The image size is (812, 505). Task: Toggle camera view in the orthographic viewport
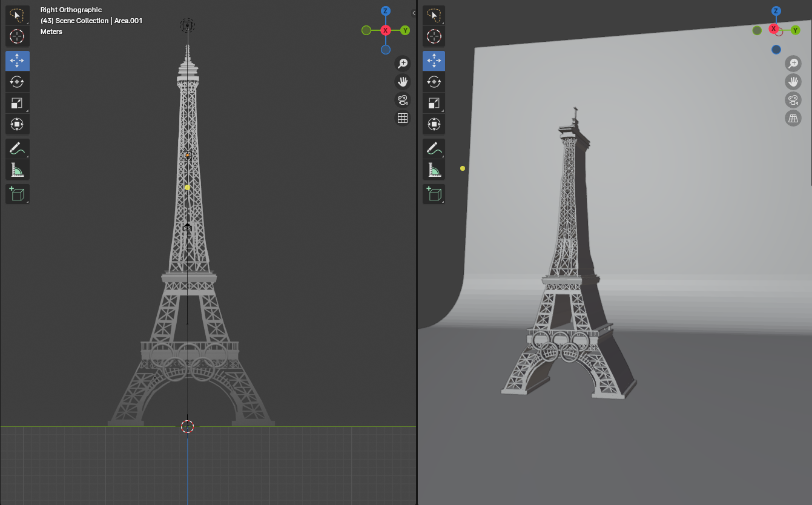403,100
